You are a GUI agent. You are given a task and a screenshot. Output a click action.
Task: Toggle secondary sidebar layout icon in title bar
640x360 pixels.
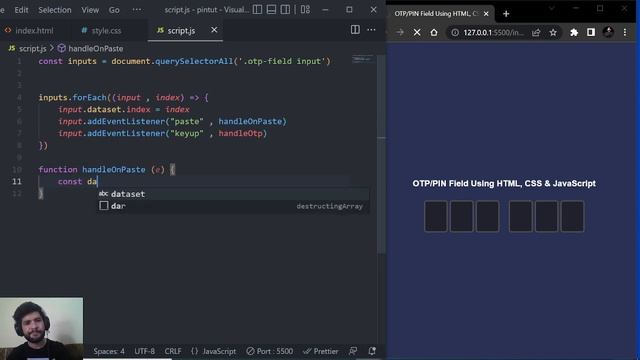285,9
